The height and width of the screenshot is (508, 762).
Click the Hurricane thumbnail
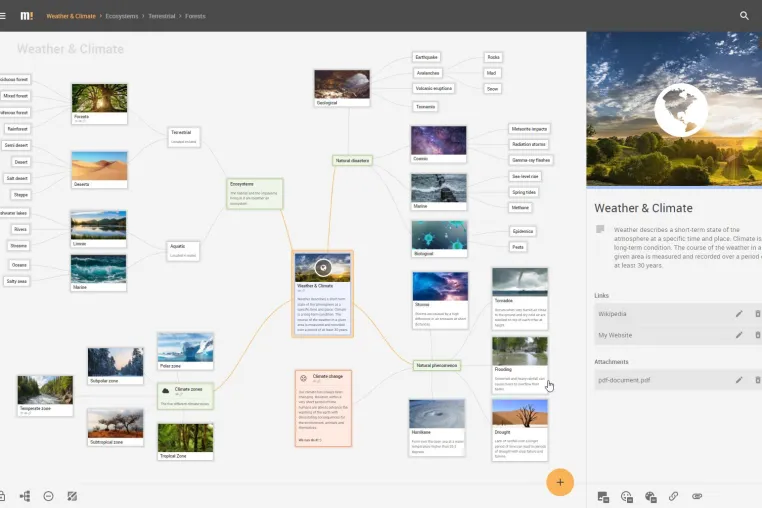[436, 414]
